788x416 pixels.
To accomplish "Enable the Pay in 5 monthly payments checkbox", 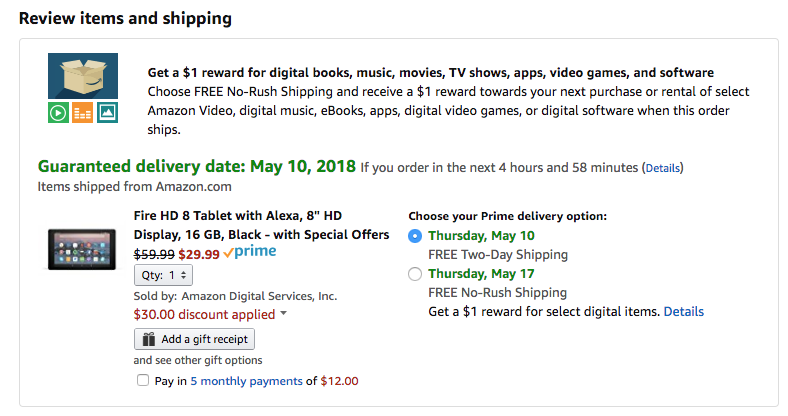I will click(x=141, y=380).
